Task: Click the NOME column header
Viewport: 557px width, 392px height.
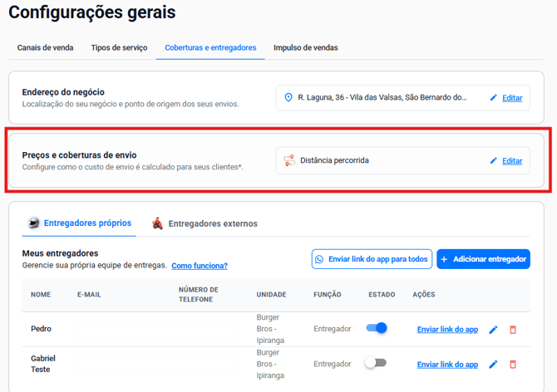Action: [41, 295]
